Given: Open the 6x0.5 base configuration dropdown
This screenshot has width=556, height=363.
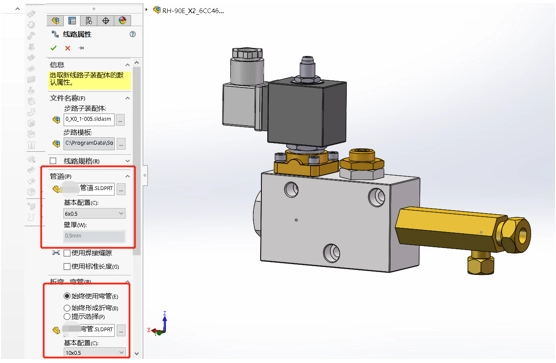Looking at the screenshot, I should 94,213.
